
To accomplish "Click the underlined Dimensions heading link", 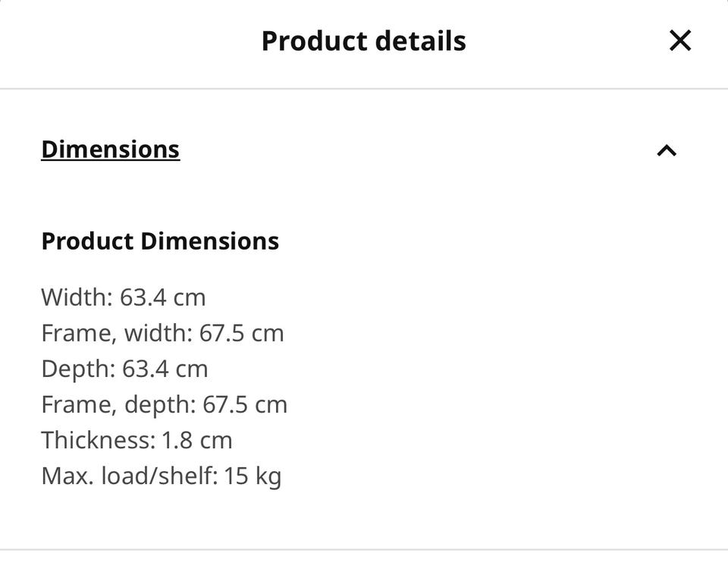I will click(111, 149).
